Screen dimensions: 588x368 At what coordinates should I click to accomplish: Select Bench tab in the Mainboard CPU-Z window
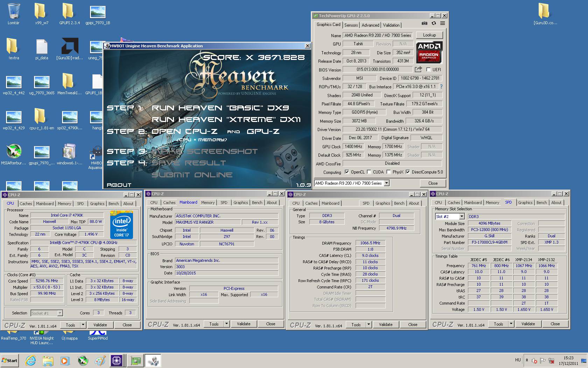pos(257,203)
